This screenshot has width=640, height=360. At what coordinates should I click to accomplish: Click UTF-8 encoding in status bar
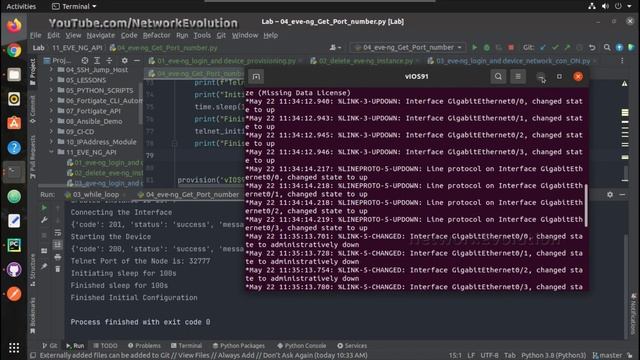coord(489,356)
